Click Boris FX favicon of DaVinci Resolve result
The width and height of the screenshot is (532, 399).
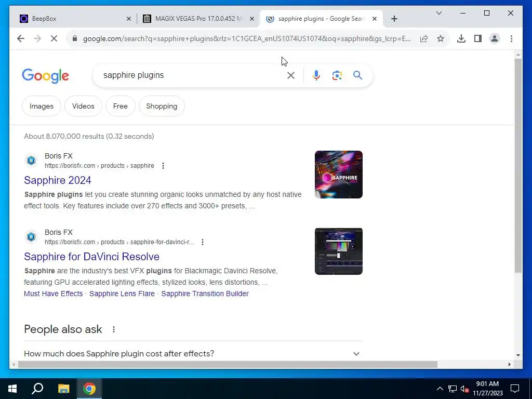tap(31, 237)
